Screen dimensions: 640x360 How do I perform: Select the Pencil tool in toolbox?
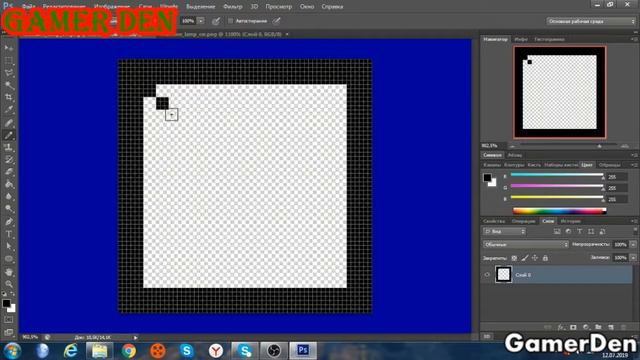9,135
